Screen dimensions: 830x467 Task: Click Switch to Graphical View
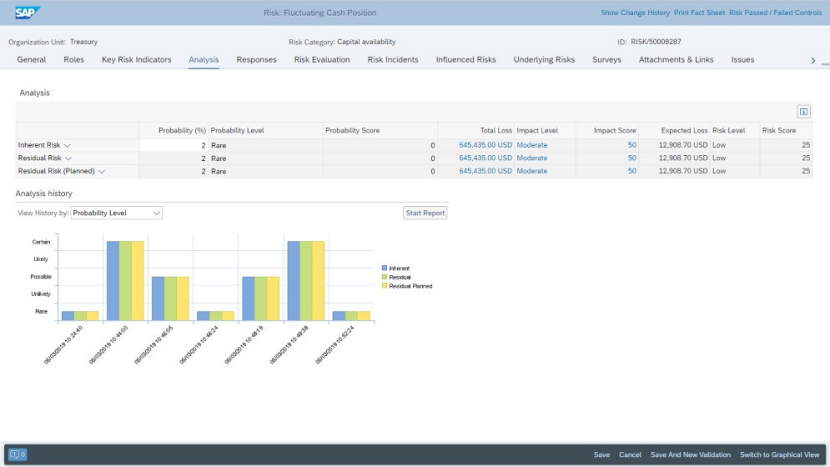[x=779, y=455]
